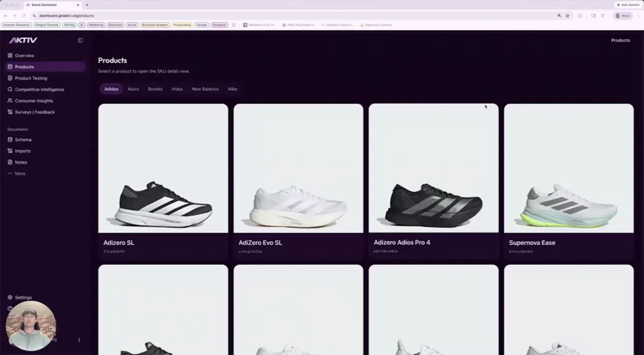Switch to the New Balance tab

(x=205, y=89)
